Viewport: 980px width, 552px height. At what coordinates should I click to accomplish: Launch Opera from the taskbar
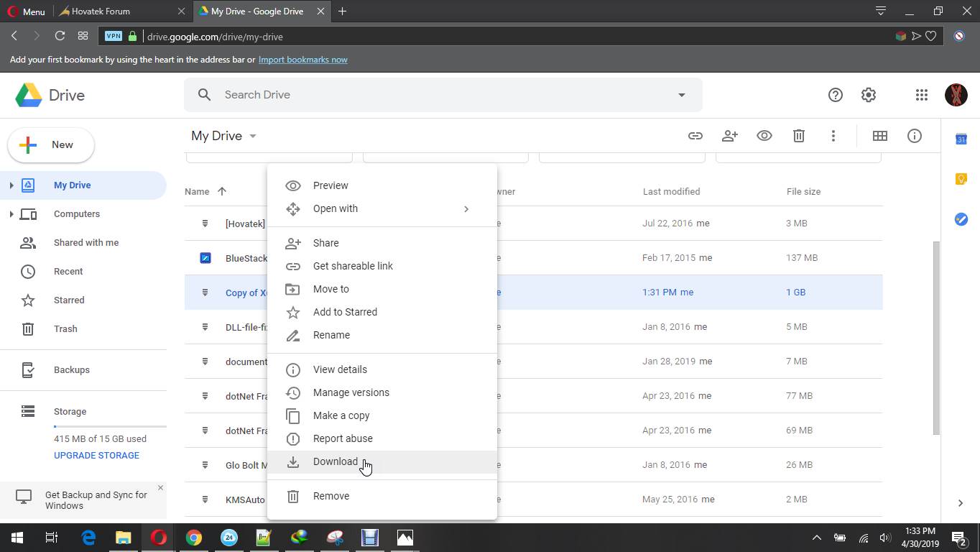[158, 537]
